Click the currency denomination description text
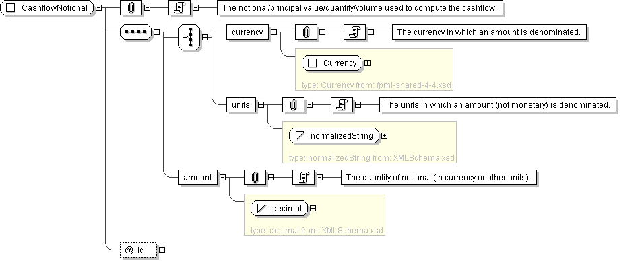The image size is (644, 261). (x=489, y=32)
